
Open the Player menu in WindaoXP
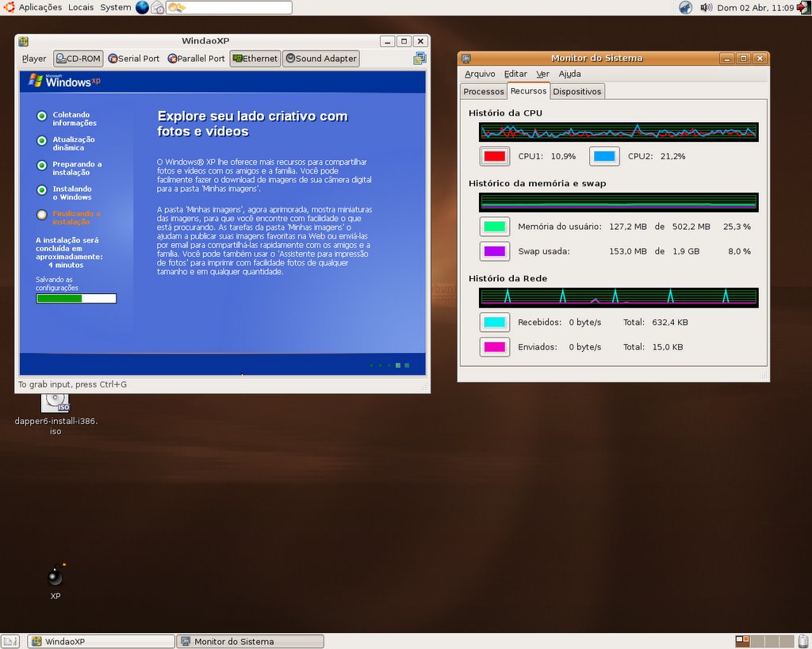(34, 59)
